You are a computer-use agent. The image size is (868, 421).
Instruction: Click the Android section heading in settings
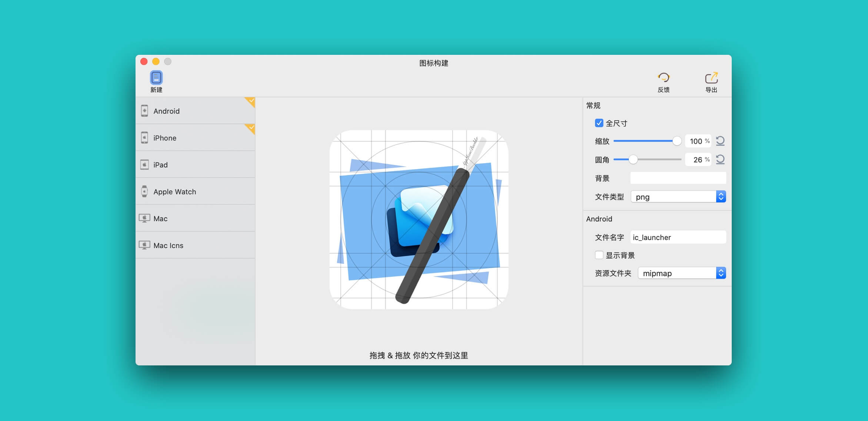pyautogui.click(x=599, y=219)
